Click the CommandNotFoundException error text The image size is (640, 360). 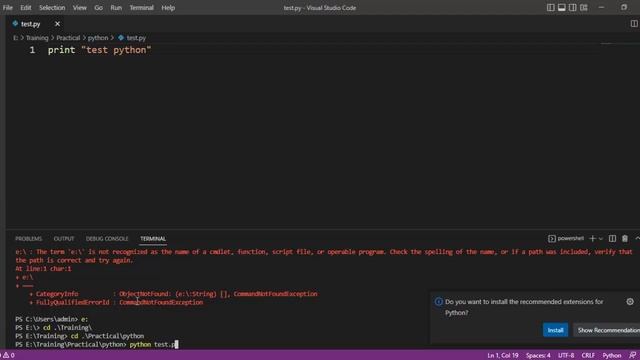[161, 302]
